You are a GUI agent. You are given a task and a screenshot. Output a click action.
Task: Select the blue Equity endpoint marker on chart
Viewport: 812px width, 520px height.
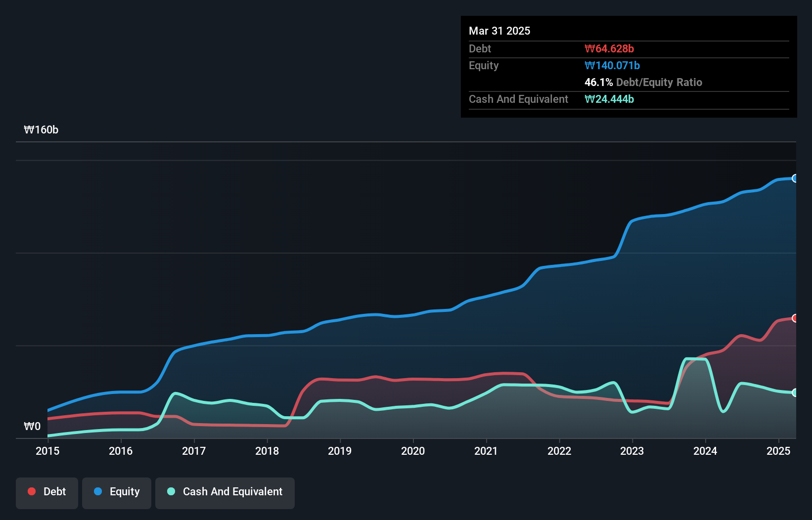point(795,178)
